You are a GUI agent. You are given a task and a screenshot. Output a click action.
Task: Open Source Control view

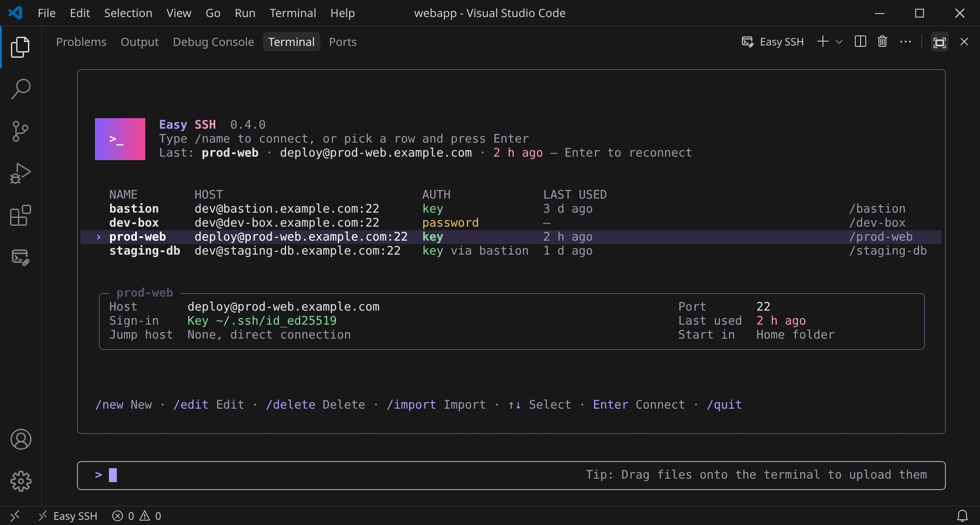coord(21,131)
